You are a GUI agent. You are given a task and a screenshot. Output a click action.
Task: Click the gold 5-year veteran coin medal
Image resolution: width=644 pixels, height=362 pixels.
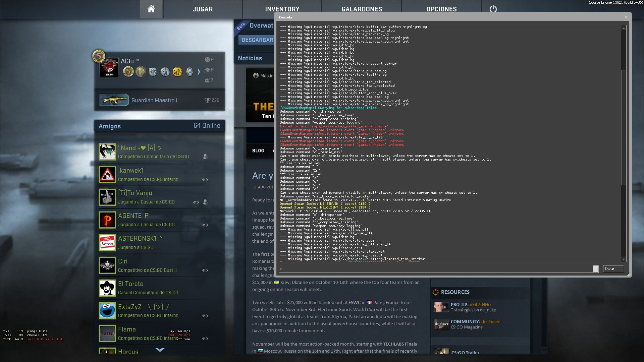[128, 71]
